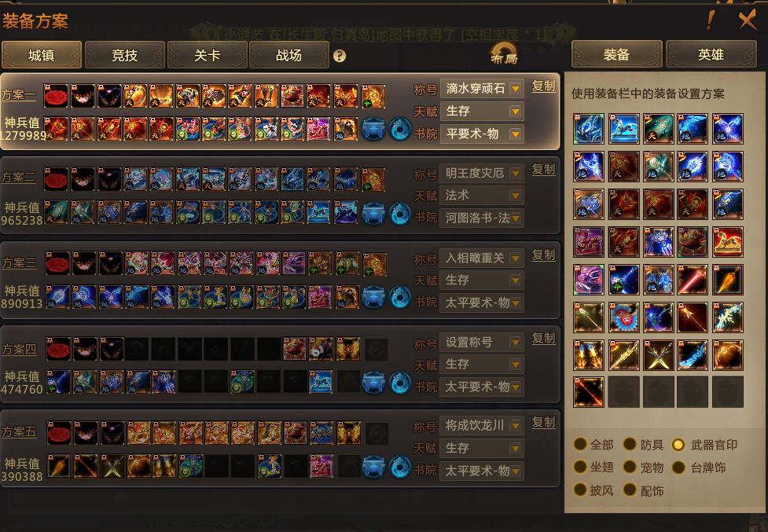The image size is (768, 532).
Task: Click the 方案五 scheme name link
Action: click(19, 432)
